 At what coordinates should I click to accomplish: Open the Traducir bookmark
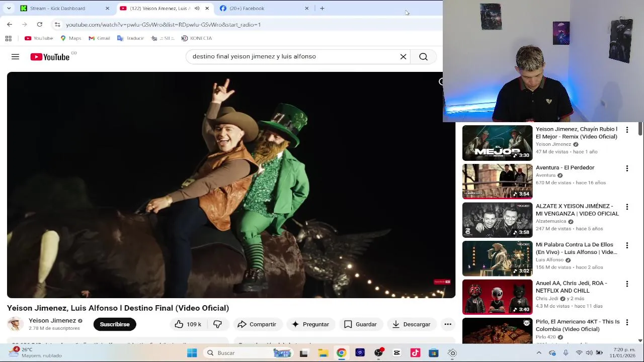130,38
